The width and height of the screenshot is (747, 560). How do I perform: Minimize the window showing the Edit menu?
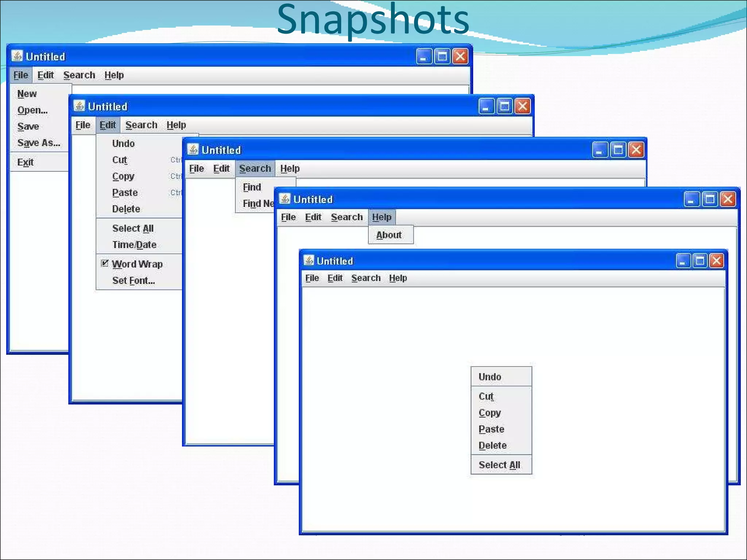tap(486, 106)
